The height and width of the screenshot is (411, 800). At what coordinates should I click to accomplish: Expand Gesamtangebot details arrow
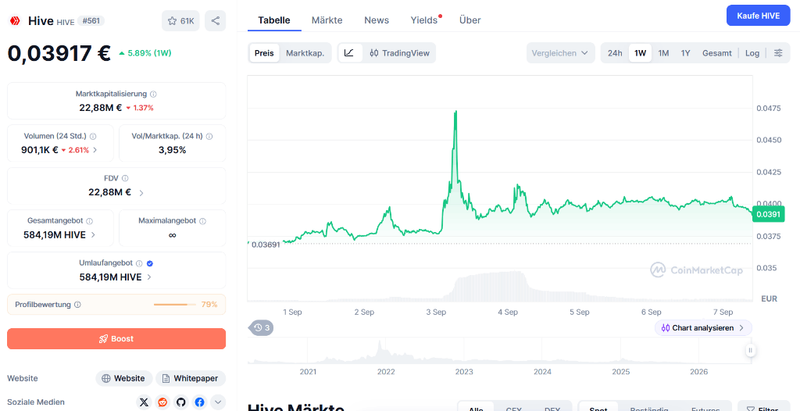93,235
